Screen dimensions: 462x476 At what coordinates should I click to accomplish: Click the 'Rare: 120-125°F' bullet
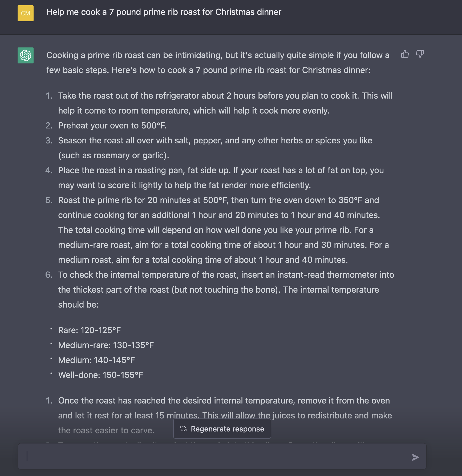pyautogui.click(x=89, y=330)
